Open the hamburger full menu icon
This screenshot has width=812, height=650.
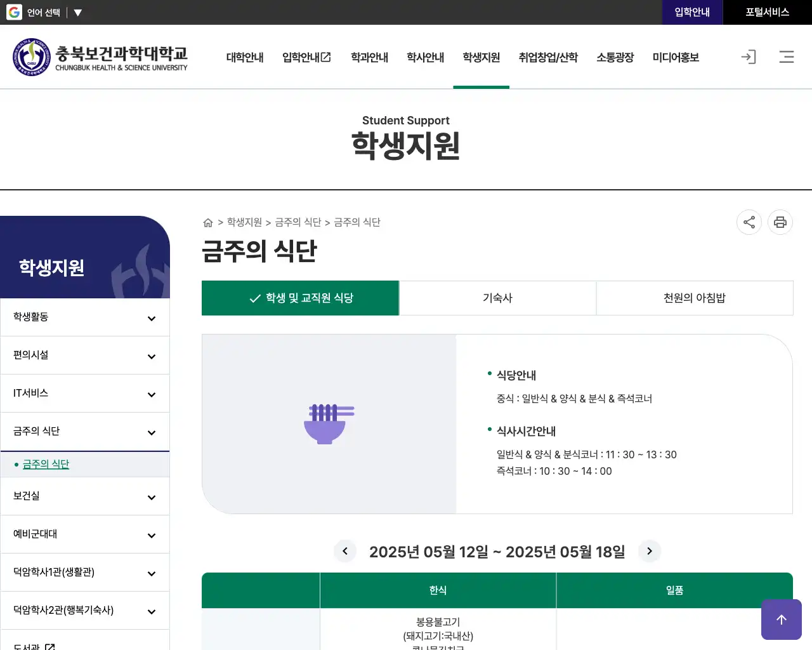tap(787, 57)
